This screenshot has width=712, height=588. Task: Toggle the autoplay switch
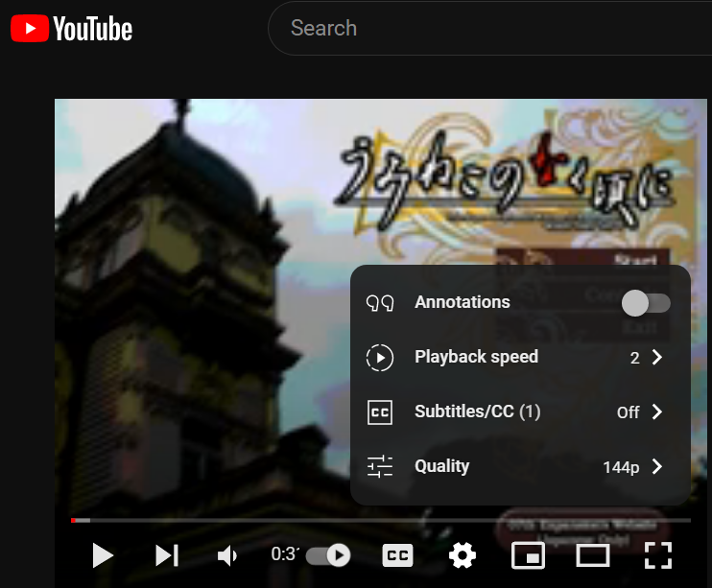click(328, 555)
